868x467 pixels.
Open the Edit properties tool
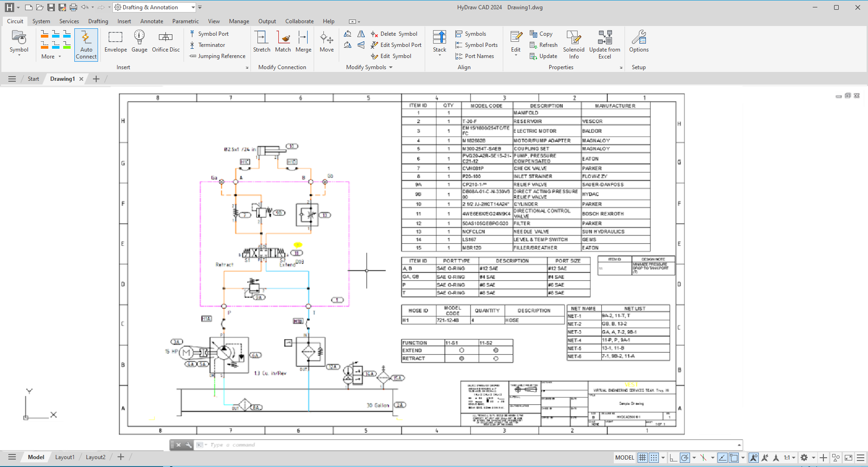pyautogui.click(x=516, y=43)
